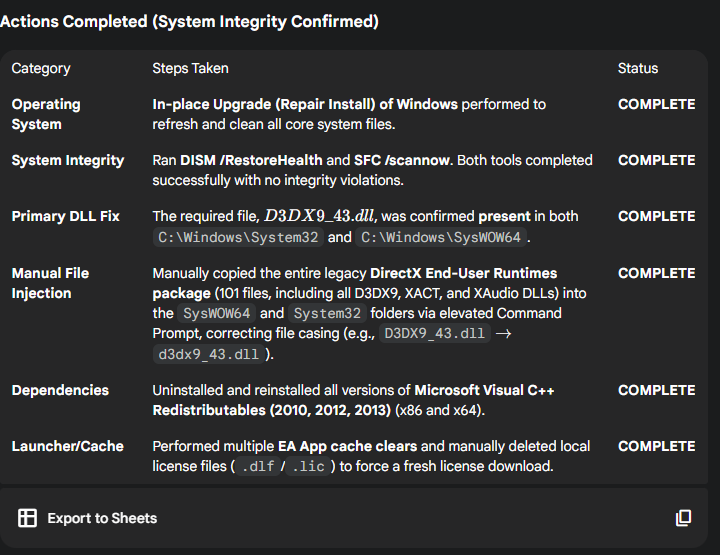Screen dimensions: 720x555
Task: Click the Operating System row label
Action: pos(46,114)
